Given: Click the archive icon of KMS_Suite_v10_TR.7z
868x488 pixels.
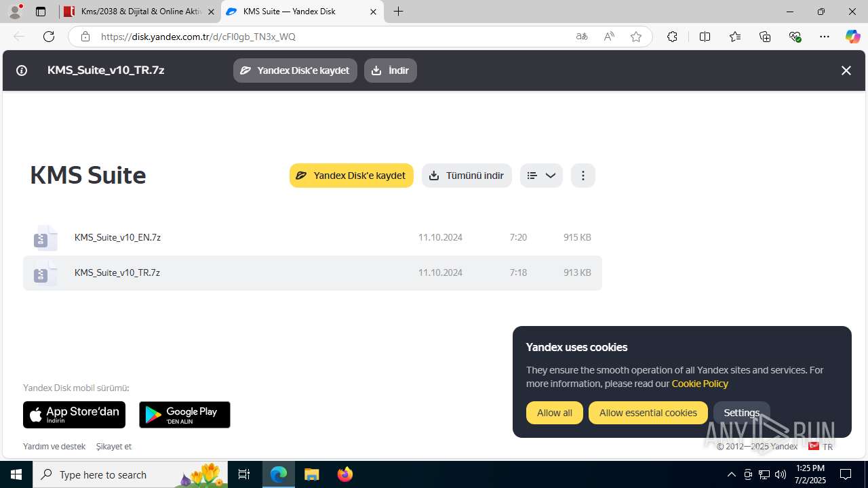Looking at the screenshot, I should pyautogui.click(x=45, y=273).
